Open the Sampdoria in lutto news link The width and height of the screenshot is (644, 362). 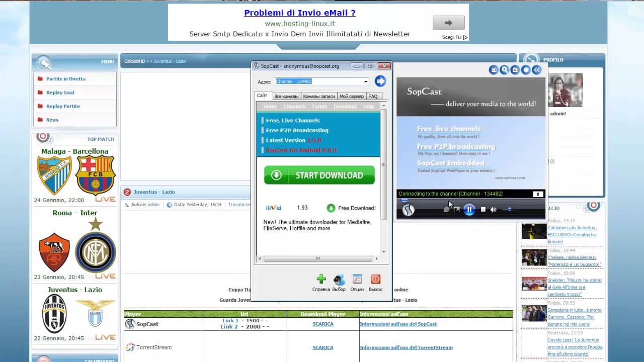coord(574,317)
